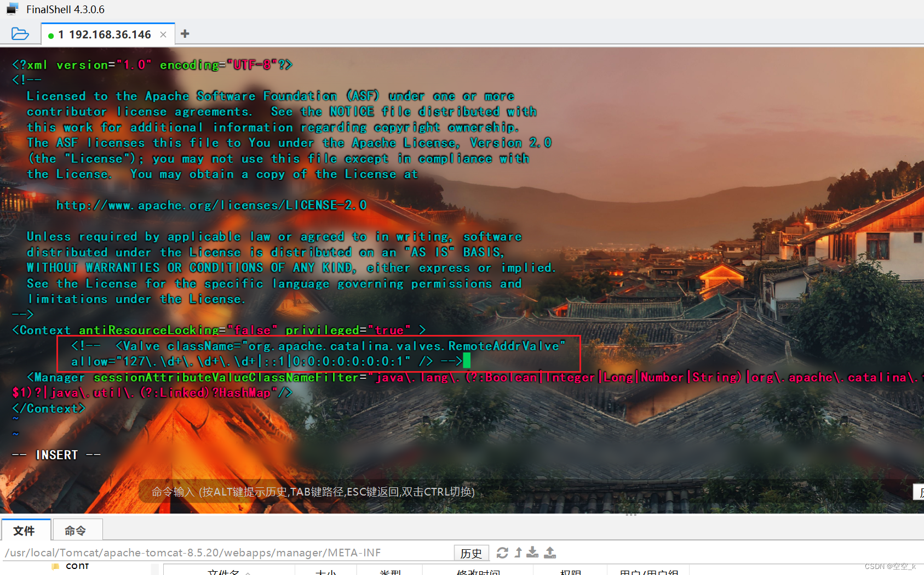Click the closing </Context> tag line
The height and width of the screenshot is (575, 924).
[x=49, y=408]
